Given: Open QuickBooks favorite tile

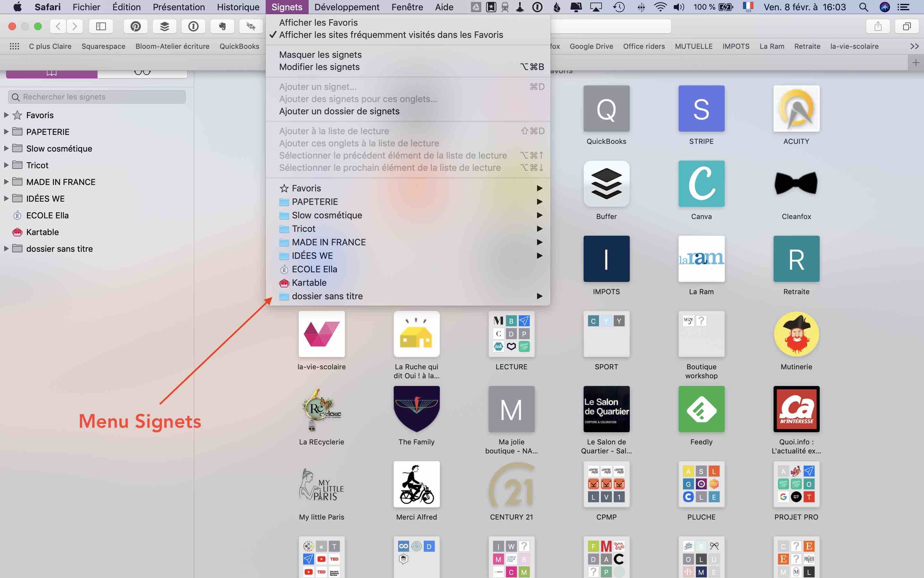Looking at the screenshot, I should pyautogui.click(x=606, y=109).
